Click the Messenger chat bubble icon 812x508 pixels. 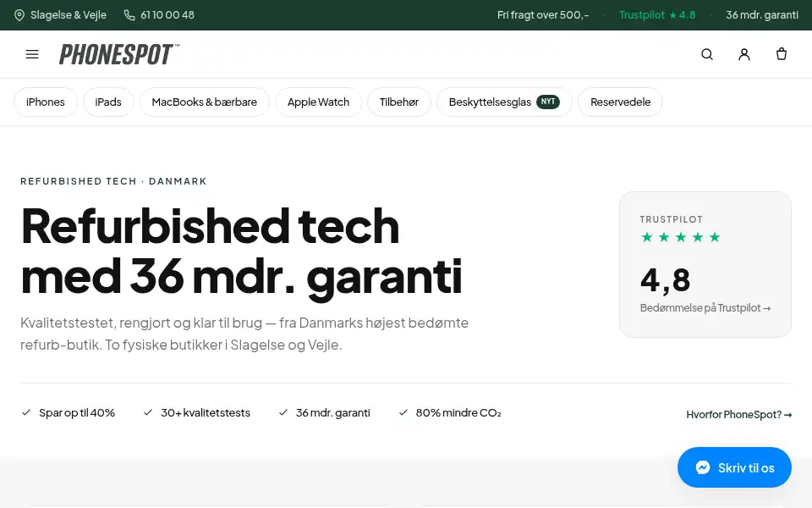click(x=703, y=467)
